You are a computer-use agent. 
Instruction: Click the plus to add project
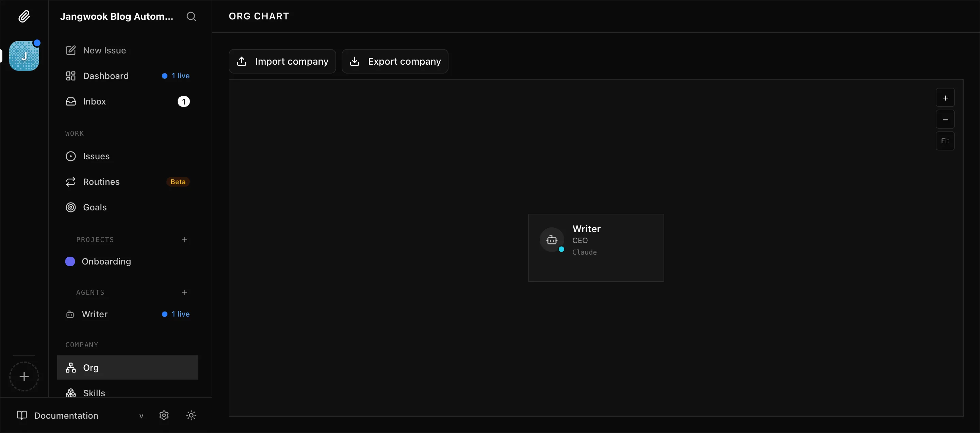(x=184, y=240)
